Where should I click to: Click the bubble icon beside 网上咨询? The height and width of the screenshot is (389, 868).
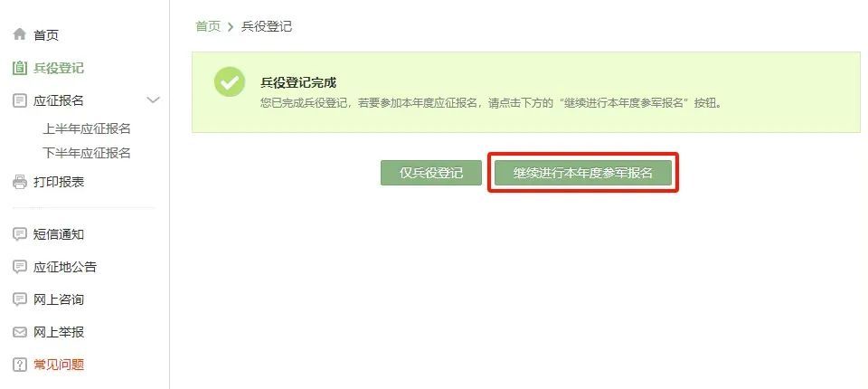coord(19,299)
